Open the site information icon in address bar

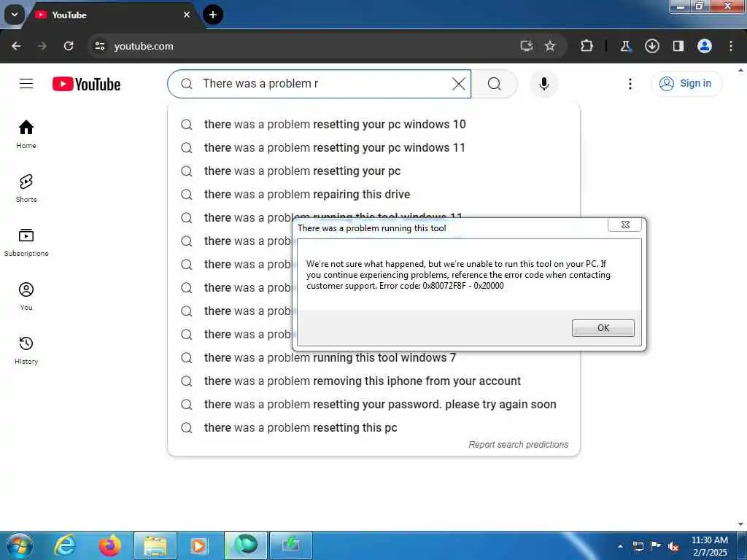coord(99,46)
